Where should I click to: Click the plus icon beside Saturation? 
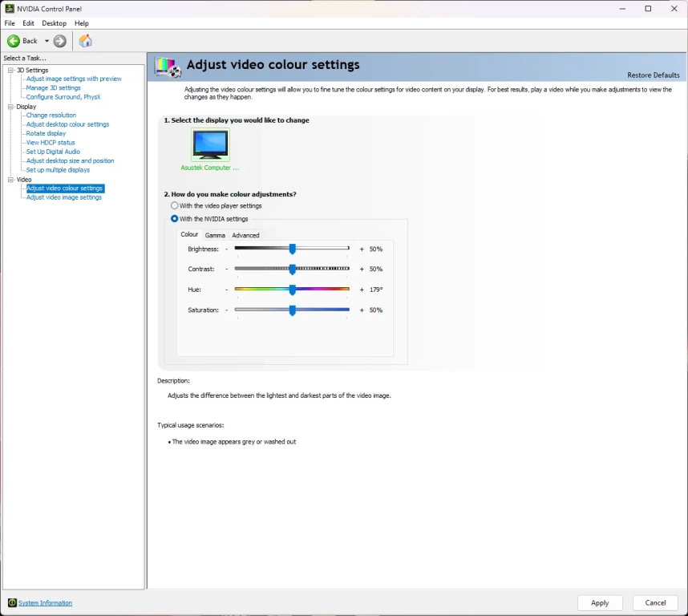click(x=362, y=310)
